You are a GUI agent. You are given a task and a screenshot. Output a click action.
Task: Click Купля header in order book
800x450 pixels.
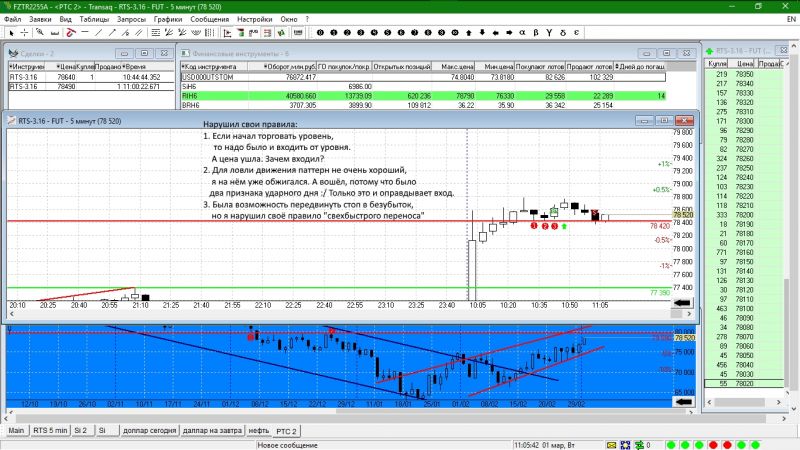(717, 64)
